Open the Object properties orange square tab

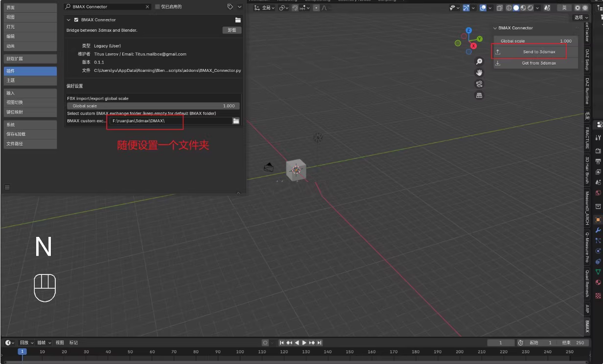point(598,220)
